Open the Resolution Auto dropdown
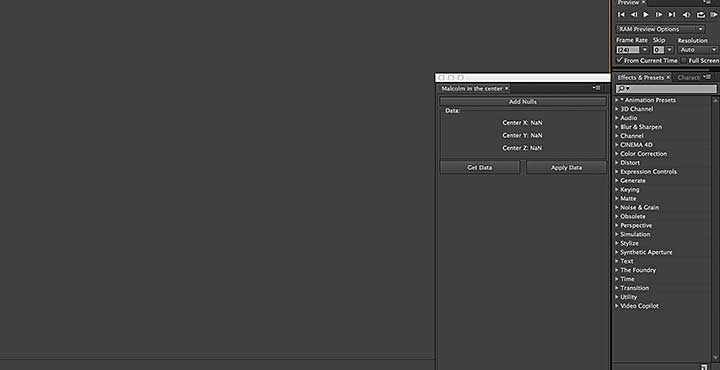Viewport: 720px width, 370px height. pos(698,50)
